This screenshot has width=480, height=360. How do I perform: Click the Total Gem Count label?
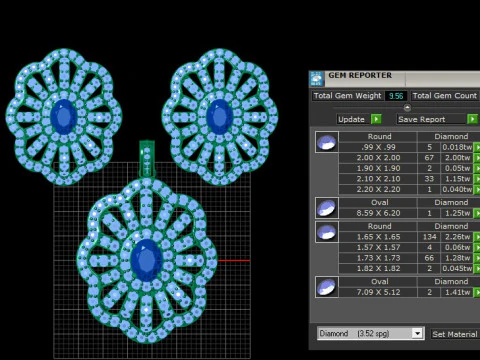click(x=445, y=96)
